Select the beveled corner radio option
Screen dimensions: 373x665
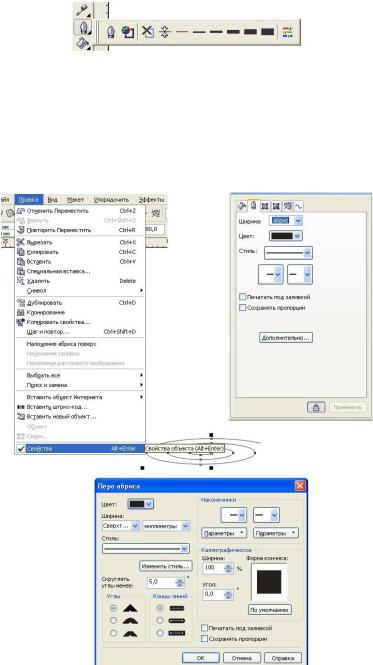click(113, 633)
